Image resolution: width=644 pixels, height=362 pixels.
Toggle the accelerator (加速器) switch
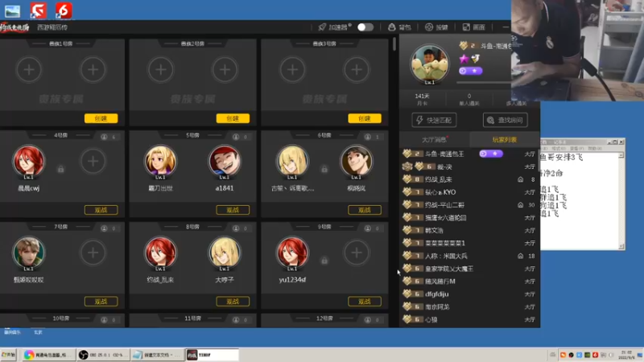pyautogui.click(x=365, y=27)
